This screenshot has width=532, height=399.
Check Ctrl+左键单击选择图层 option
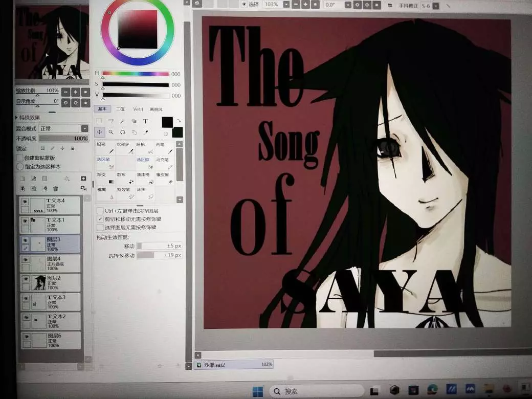pyautogui.click(x=100, y=211)
